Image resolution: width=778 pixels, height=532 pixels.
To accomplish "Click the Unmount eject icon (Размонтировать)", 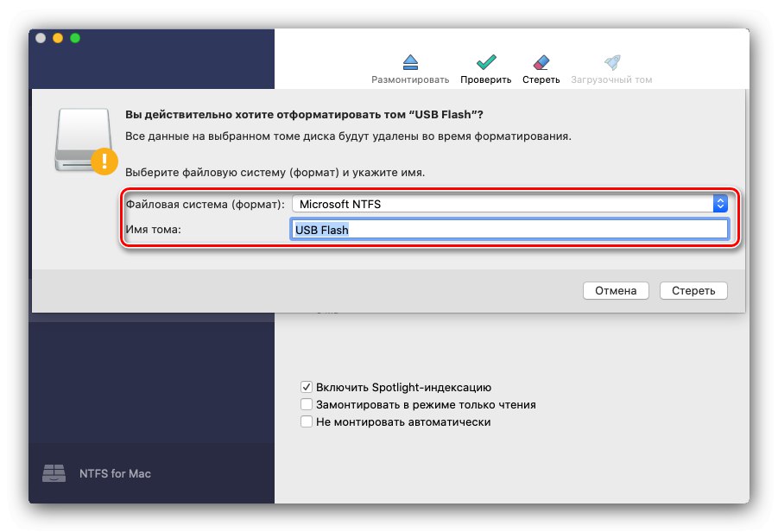I will [x=410, y=62].
